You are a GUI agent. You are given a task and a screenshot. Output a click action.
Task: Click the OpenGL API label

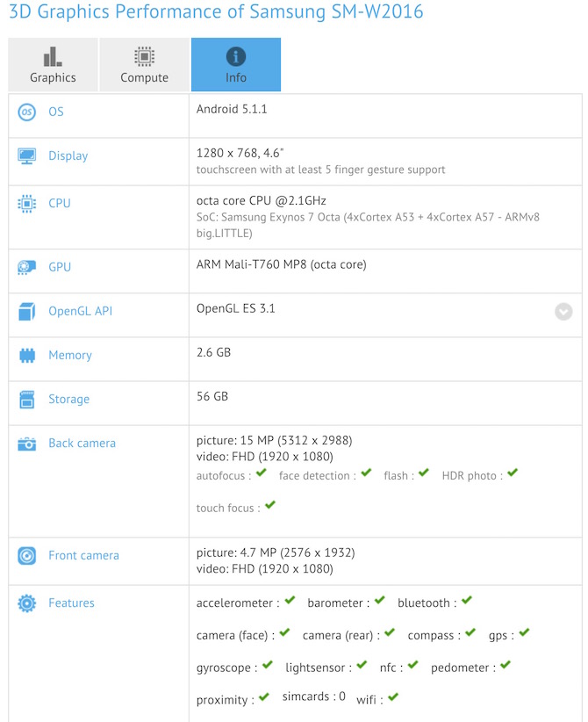coord(81,311)
